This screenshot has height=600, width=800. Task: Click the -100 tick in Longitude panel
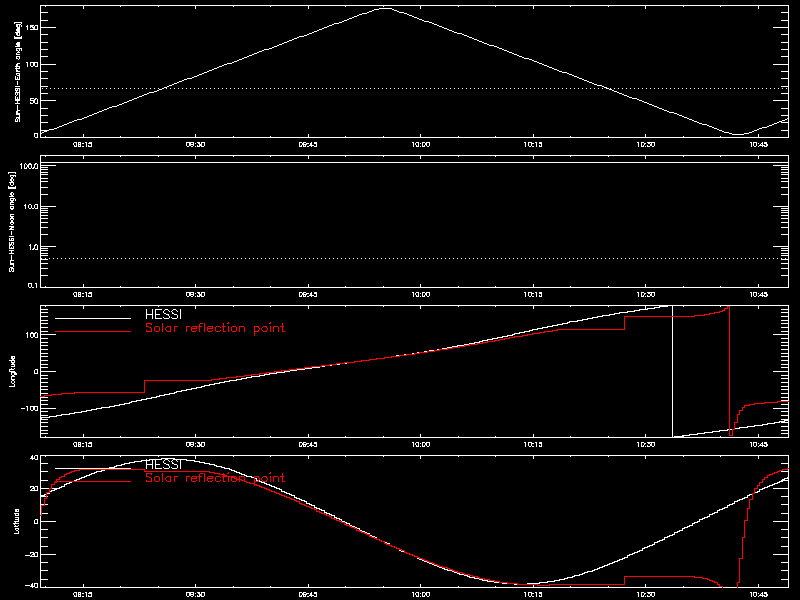(31, 408)
